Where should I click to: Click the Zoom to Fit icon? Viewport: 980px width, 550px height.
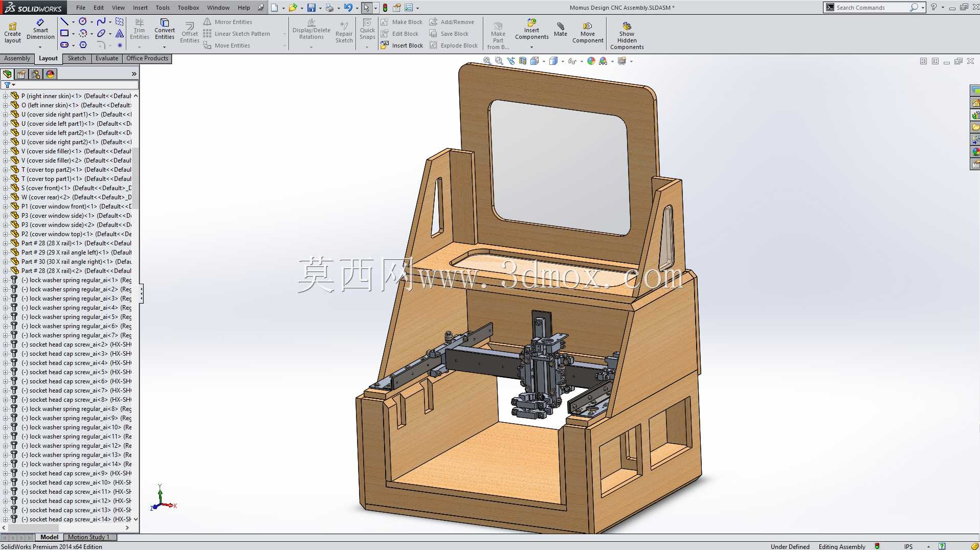click(487, 61)
